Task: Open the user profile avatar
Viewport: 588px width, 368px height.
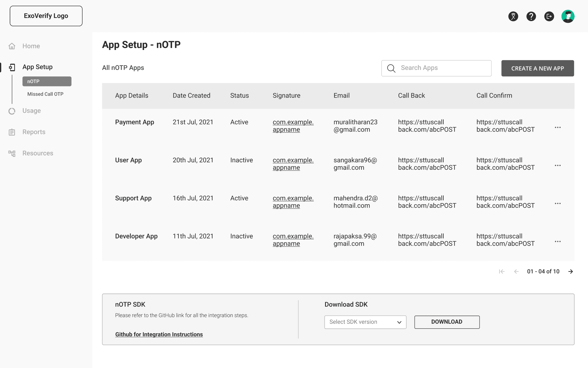Action: [x=568, y=16]
